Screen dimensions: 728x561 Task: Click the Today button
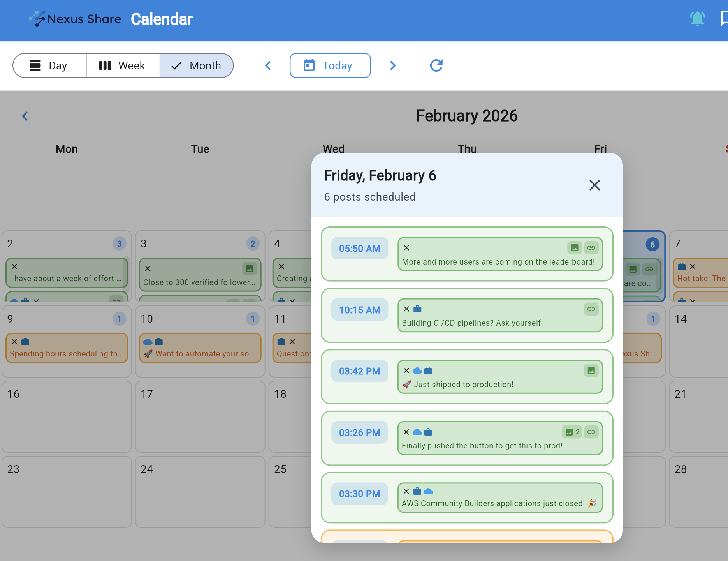coord(330,65)
